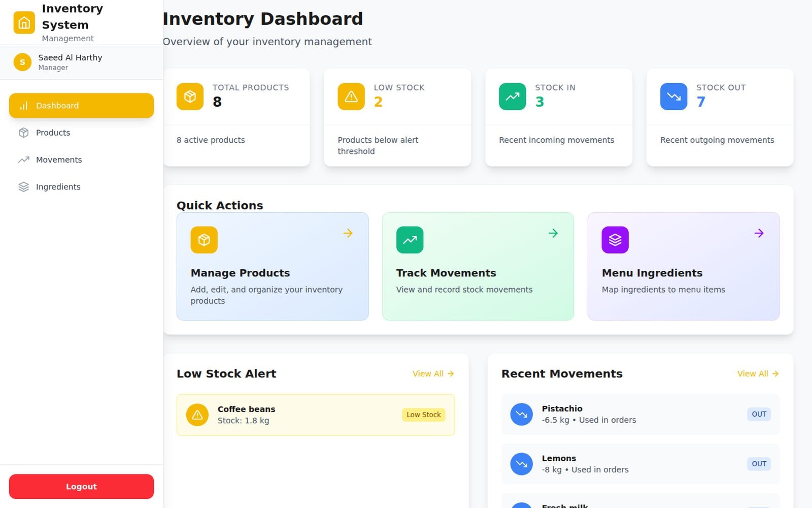Click the purple layers icon in Menu Ingredients
The height and width of the screenshot is (508, 812).
[x=615, y=240]
